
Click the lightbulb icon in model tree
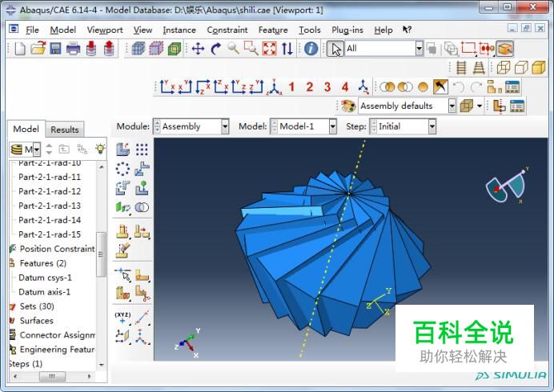(100, 149)
